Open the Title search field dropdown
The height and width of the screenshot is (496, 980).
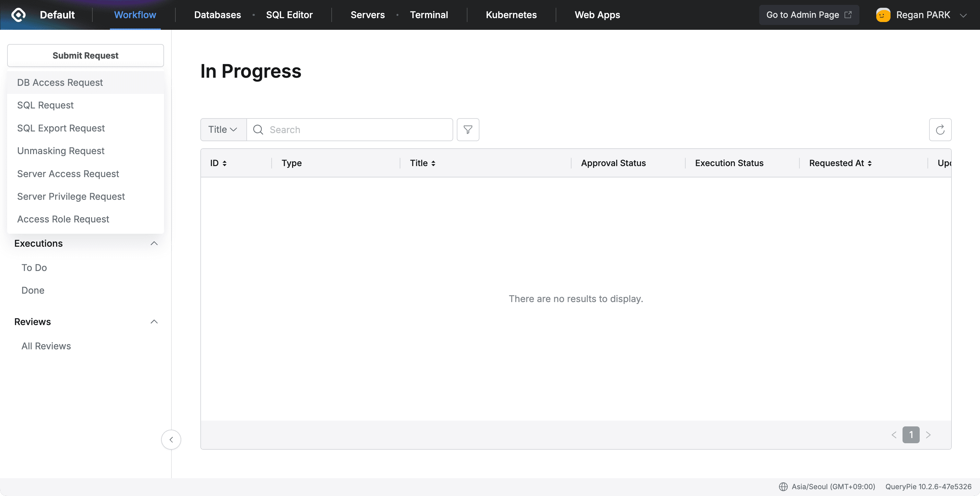pos(223,129)
